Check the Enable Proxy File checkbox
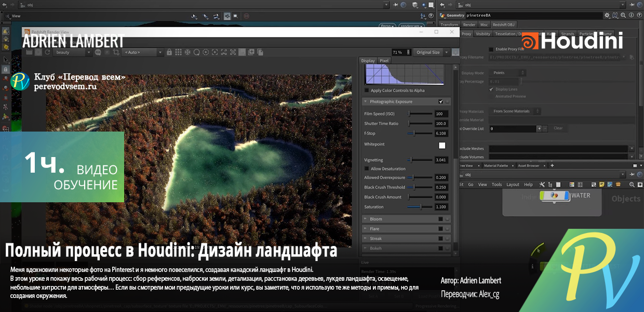Image resolution: width=644 pixels, height=312 pixels. (491, 49)
